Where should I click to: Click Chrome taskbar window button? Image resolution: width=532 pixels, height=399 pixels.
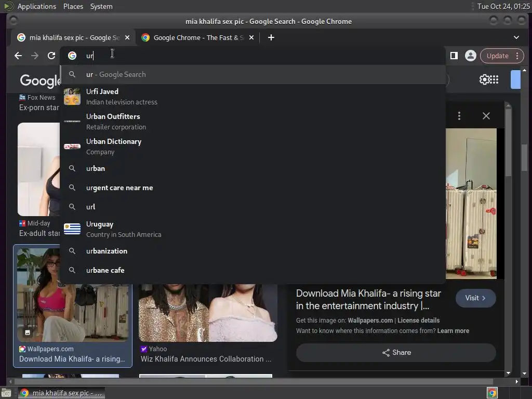61,393
